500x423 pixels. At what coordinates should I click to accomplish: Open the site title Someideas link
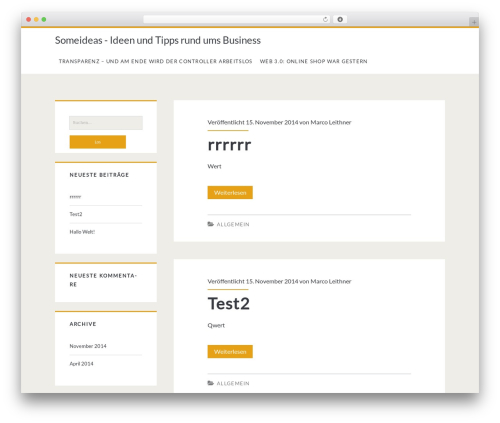158,40
